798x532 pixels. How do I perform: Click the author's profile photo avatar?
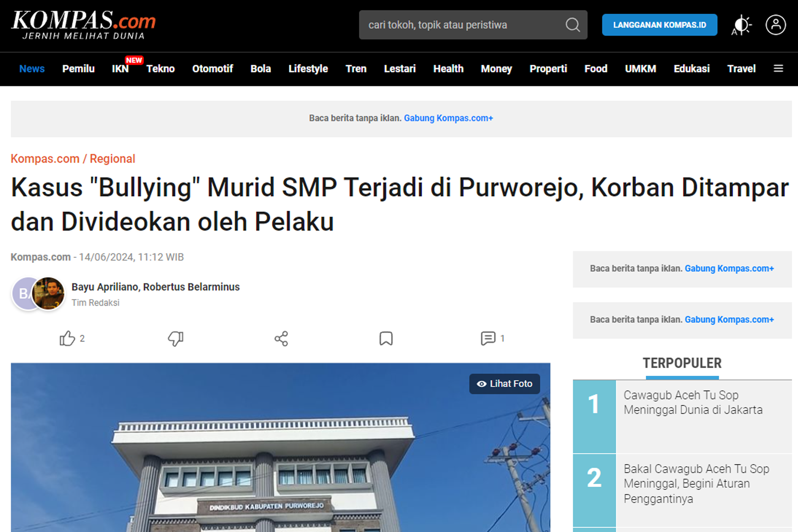tap(48, 293)
